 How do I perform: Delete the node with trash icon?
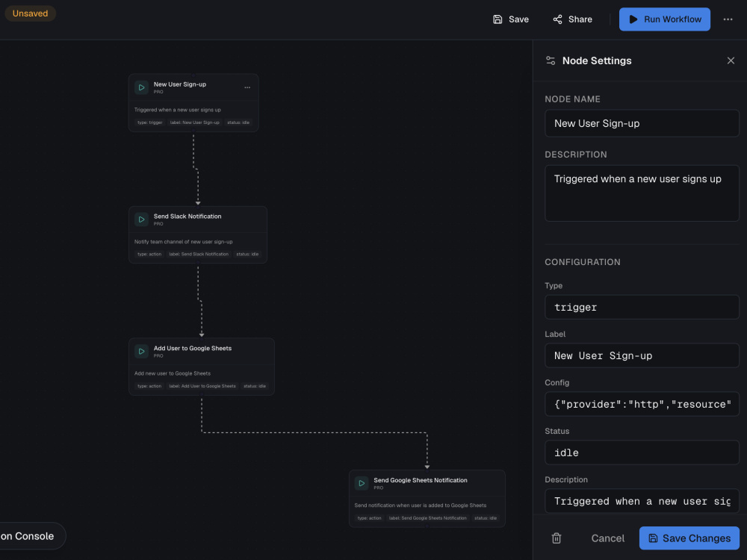coord(556,538)
